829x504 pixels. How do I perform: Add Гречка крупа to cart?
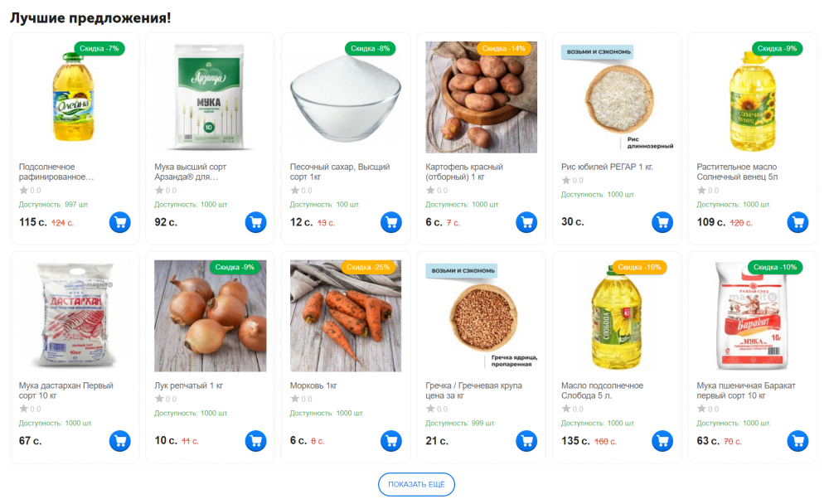pos(526,441)
